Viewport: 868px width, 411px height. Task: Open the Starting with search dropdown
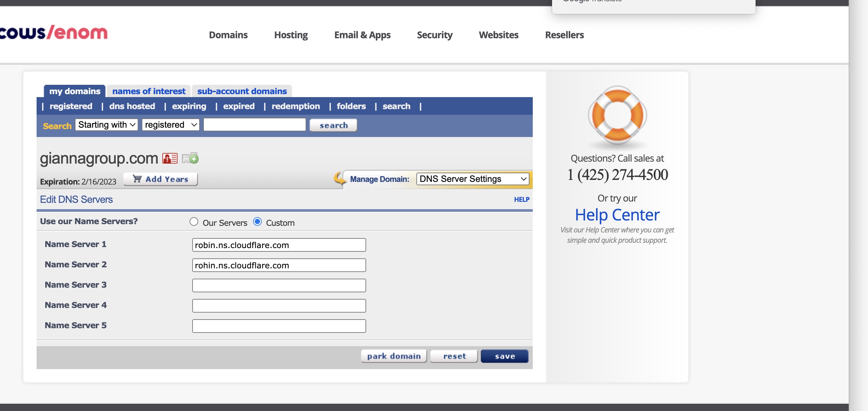pos(106,125)
